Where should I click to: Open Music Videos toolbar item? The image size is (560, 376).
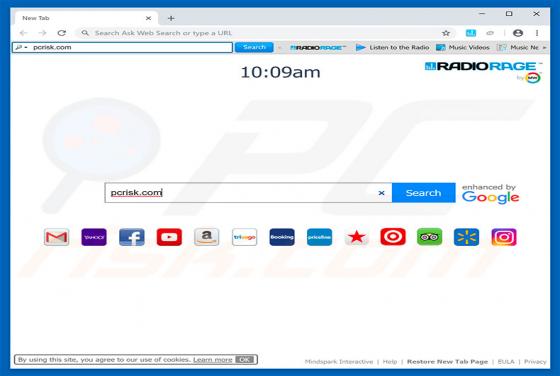pyautogui.click(x=463, y=47)
